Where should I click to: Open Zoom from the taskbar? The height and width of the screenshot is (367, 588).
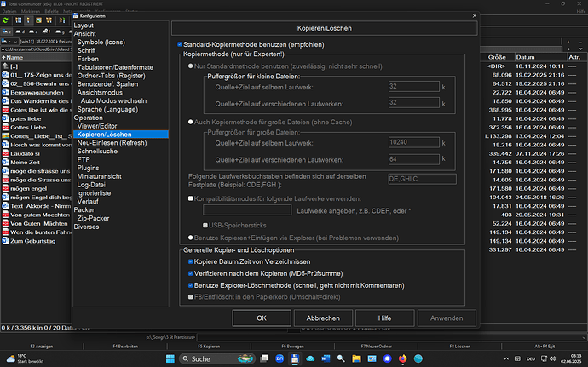click(x=280, y=358)
